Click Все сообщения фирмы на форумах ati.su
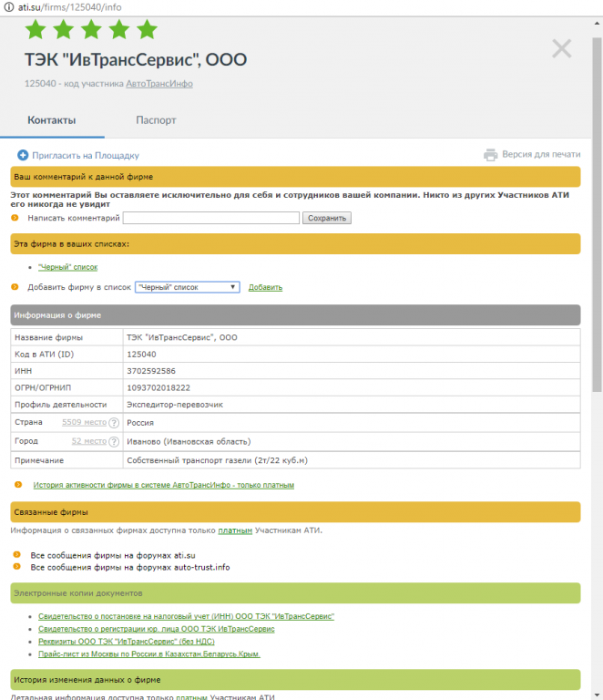The height and width of the screenshot is (700, 603). [x=113, y=555]
